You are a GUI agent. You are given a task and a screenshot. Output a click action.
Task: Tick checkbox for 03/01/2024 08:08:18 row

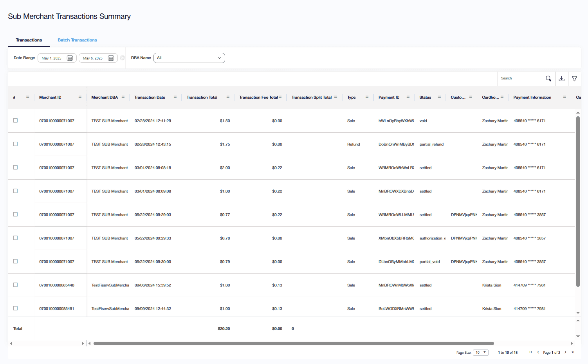[16, 168]
